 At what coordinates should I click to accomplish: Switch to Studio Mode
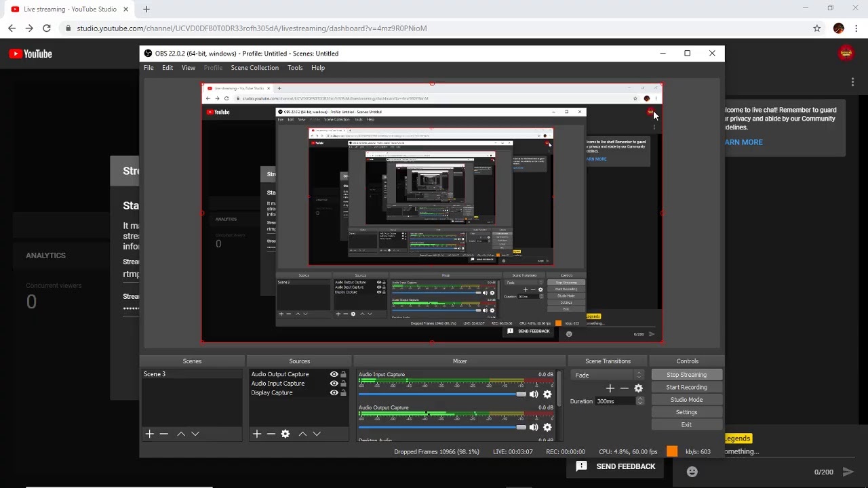pyautogui.click(x=686, y=400)
